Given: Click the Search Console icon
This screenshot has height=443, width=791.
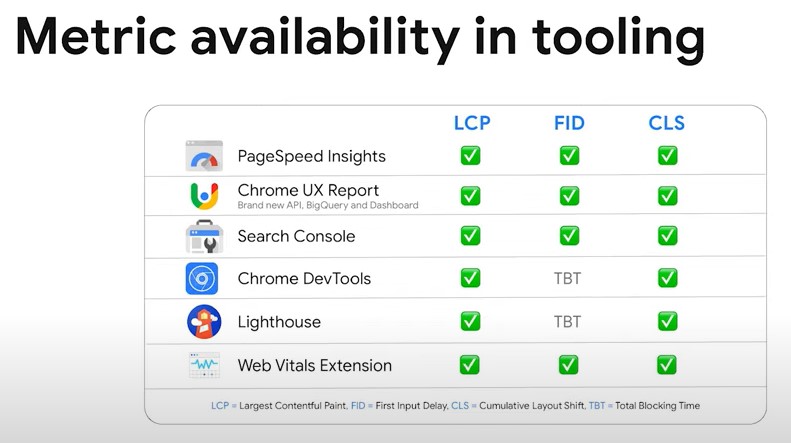Looking at the screenshot, I should pos(203,237).
